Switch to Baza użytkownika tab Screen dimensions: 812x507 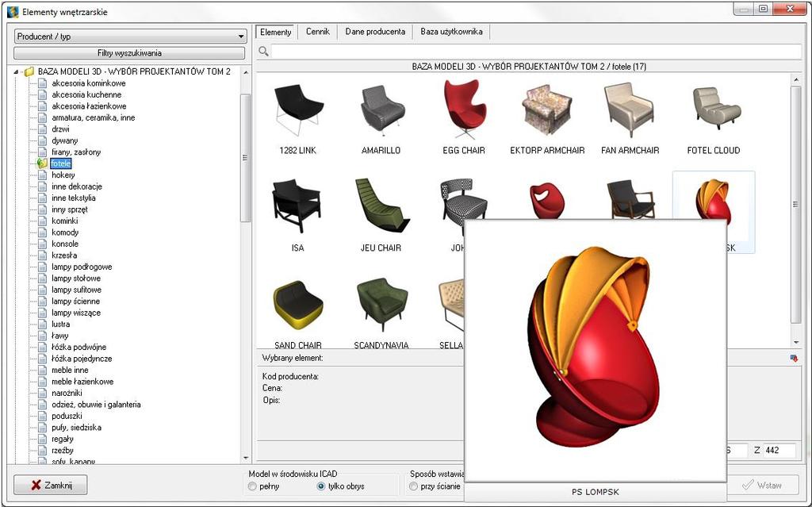451,32
